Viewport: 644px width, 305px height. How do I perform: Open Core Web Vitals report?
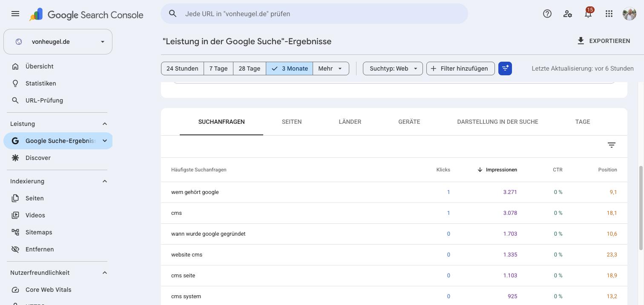pos(58,290)
